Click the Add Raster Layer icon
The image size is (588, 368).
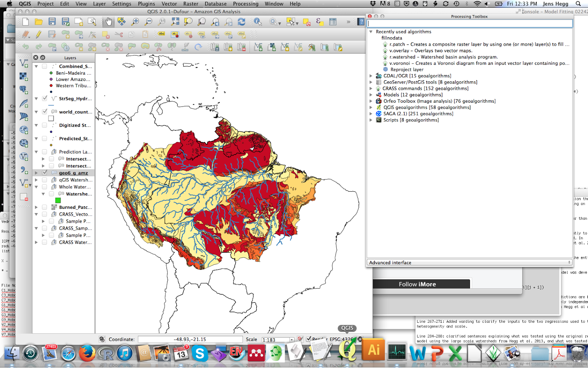coord(24,77)
